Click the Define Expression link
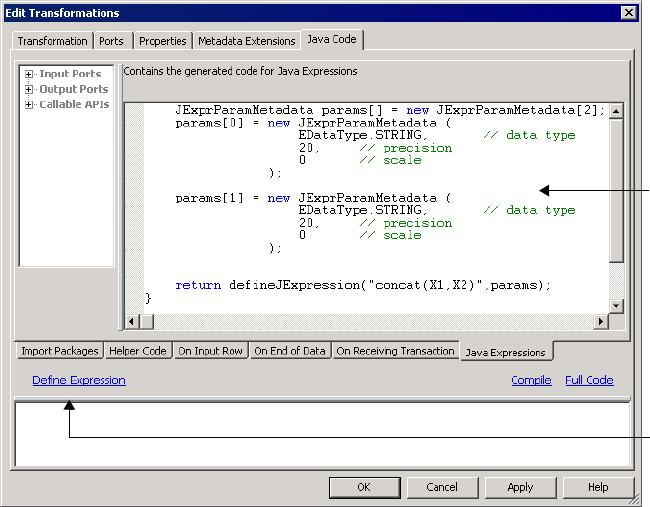Viewport: 650px width, 507px height. pyautogui.click(x=79, y=380)
